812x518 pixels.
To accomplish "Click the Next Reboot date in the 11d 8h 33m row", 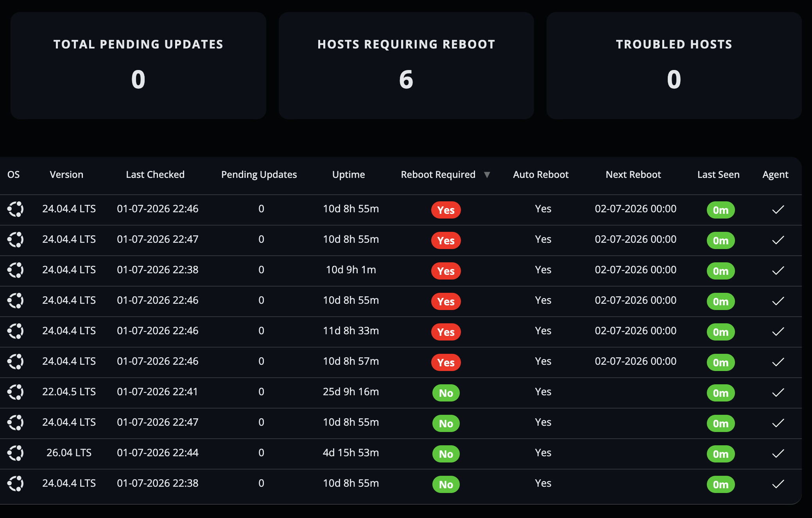I will point(636,331).
